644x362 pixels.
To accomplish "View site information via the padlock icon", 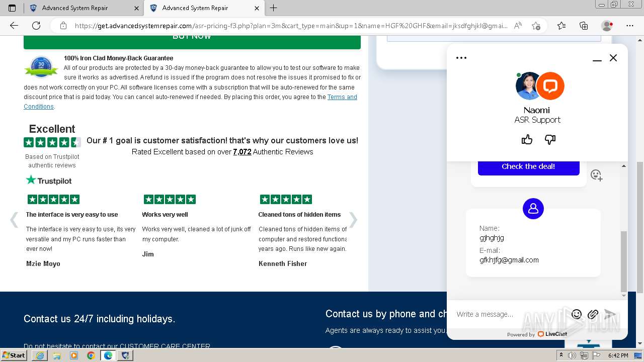I will pyautogui.click(x=63, y=26).
